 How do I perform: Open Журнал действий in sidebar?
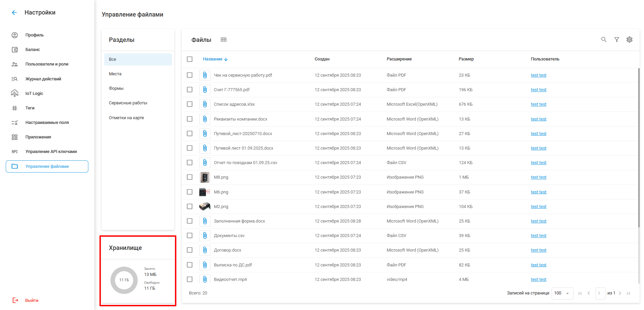[x=43, y=79]
